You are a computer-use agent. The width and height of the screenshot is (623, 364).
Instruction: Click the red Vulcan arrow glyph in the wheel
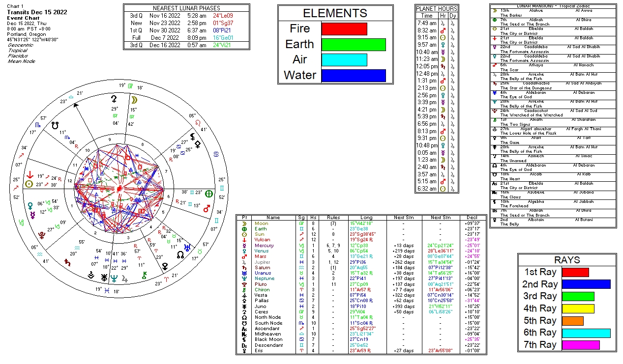click(x=30, y=174)
